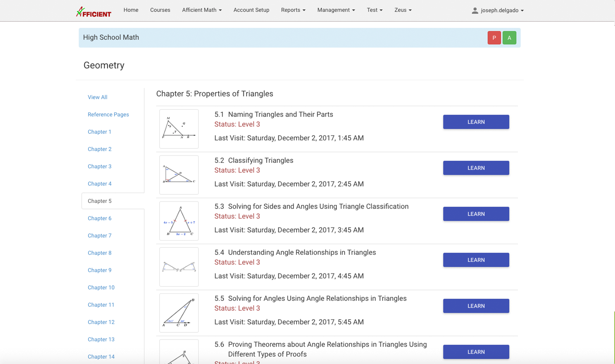Select Chapter 6 in sidebar
615x364 pixels.
point(100,218)
